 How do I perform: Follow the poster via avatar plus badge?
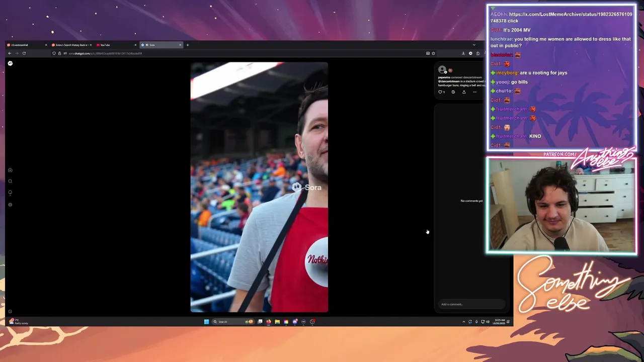[445, 72]
